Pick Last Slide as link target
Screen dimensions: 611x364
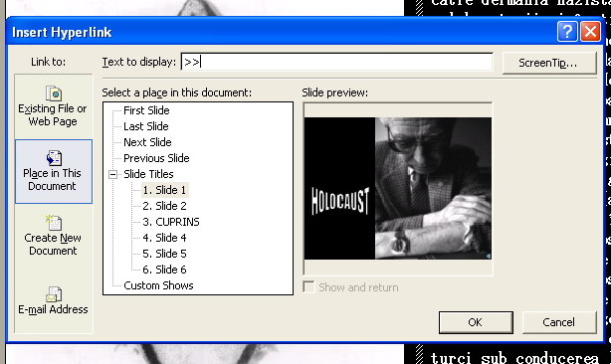point(146,126)
